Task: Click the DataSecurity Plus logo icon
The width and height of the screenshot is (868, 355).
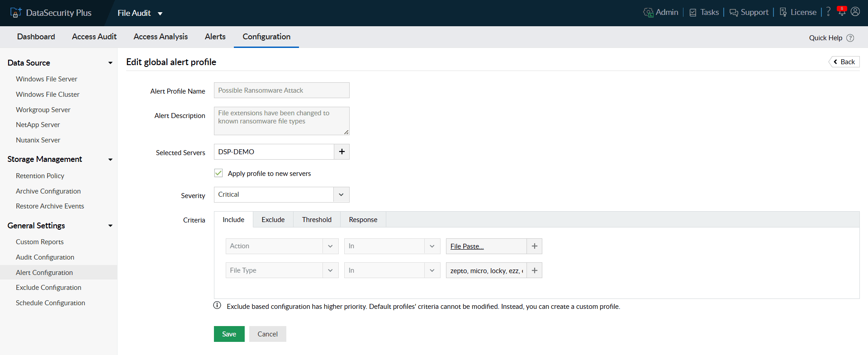Action: click(x=16, y=13)
